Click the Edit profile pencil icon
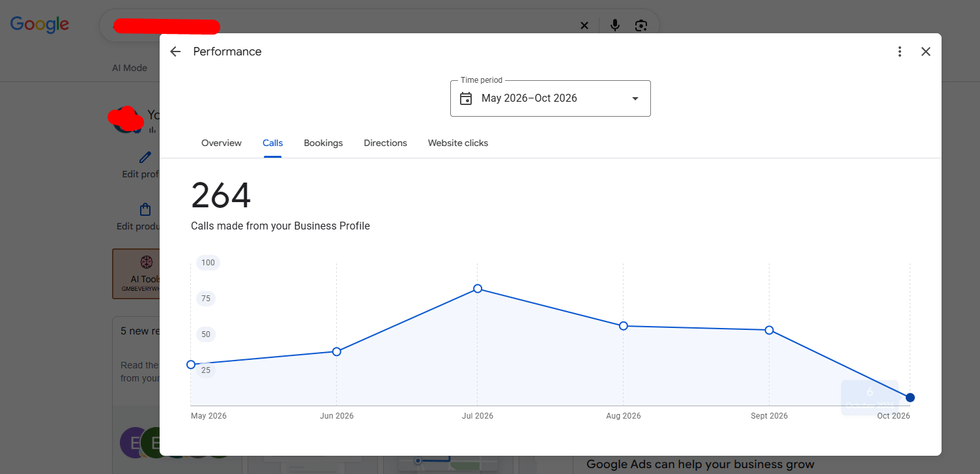 click(x=145, y=157)
